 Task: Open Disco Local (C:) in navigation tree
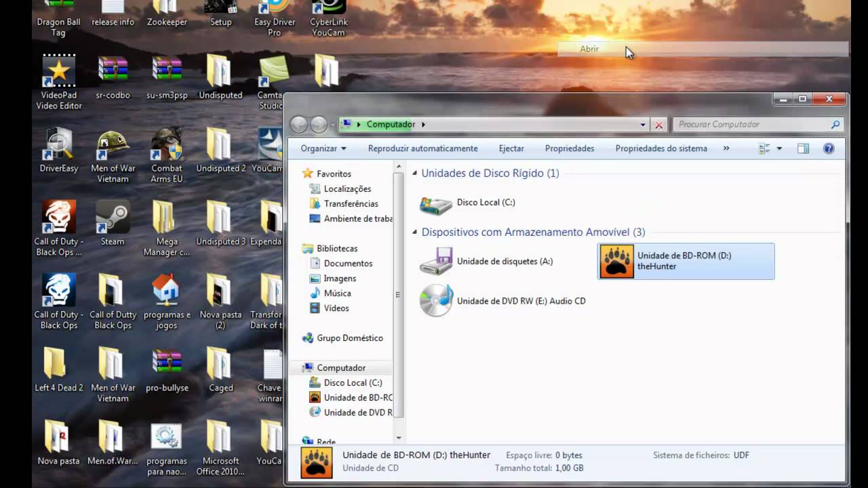tap(353, 383)
